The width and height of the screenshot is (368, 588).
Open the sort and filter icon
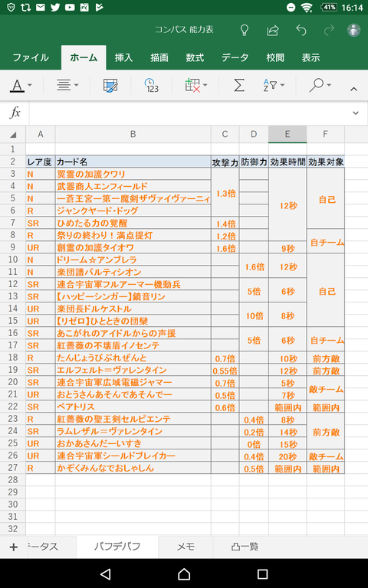click(x=270, y=86)
